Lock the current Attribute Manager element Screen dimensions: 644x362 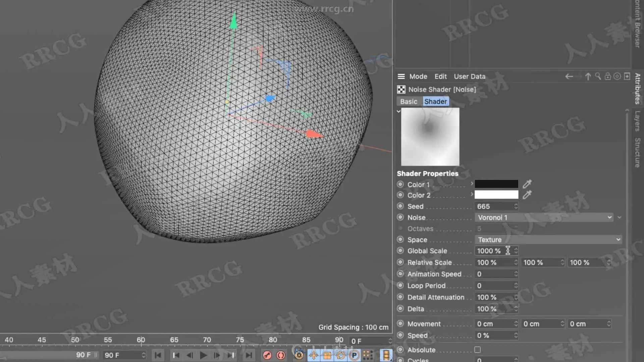click(x=607, y=76)
